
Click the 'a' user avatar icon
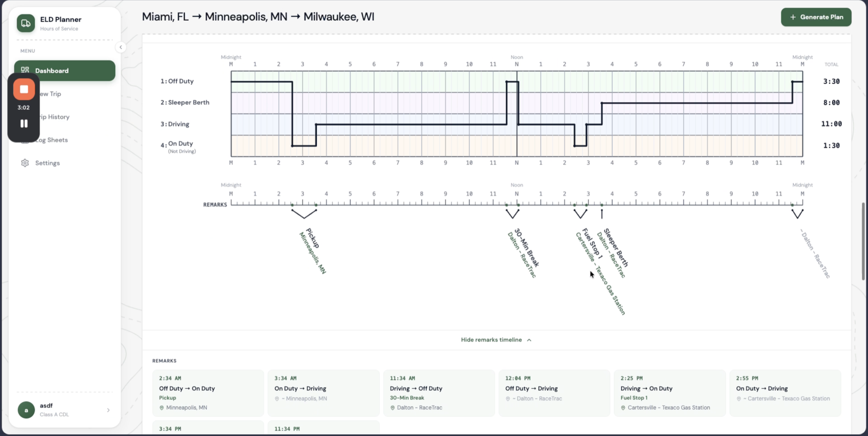tap(26, 410)
